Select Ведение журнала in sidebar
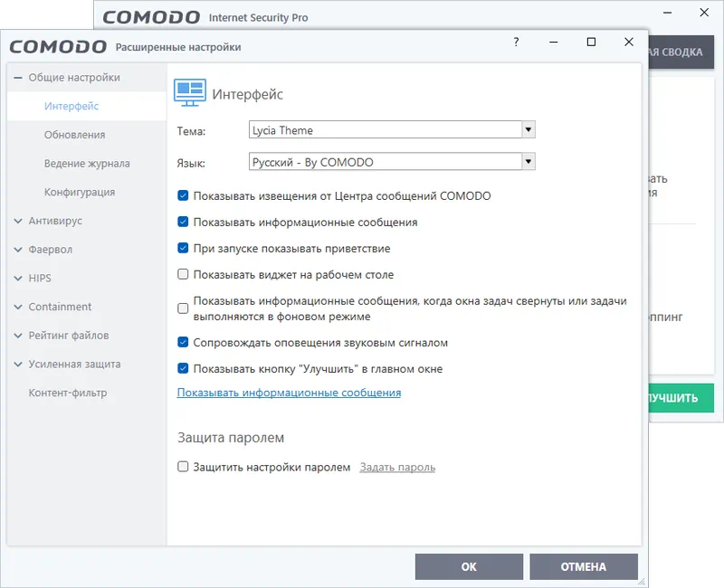Image resolution: width=724 pixels, height=588 pixels. [x=87, y=164]
